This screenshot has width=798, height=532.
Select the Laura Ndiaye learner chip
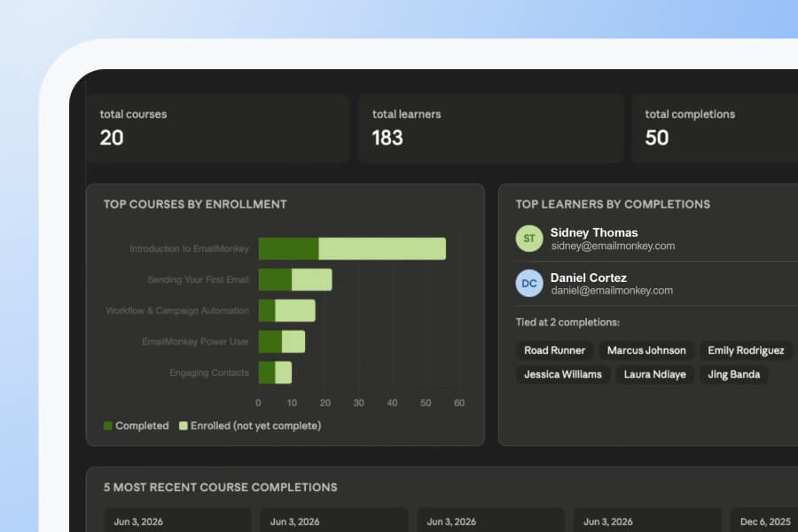pos(654,374)
